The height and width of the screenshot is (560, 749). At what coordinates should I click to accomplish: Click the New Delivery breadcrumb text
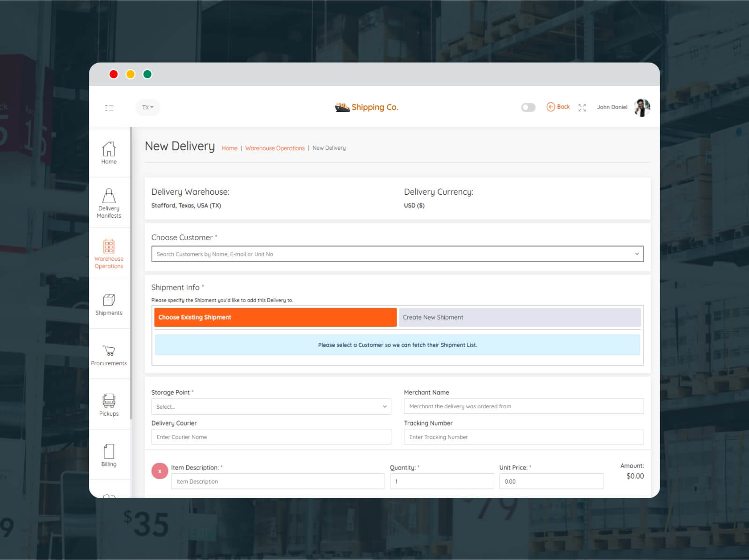(x=329, y=148)
